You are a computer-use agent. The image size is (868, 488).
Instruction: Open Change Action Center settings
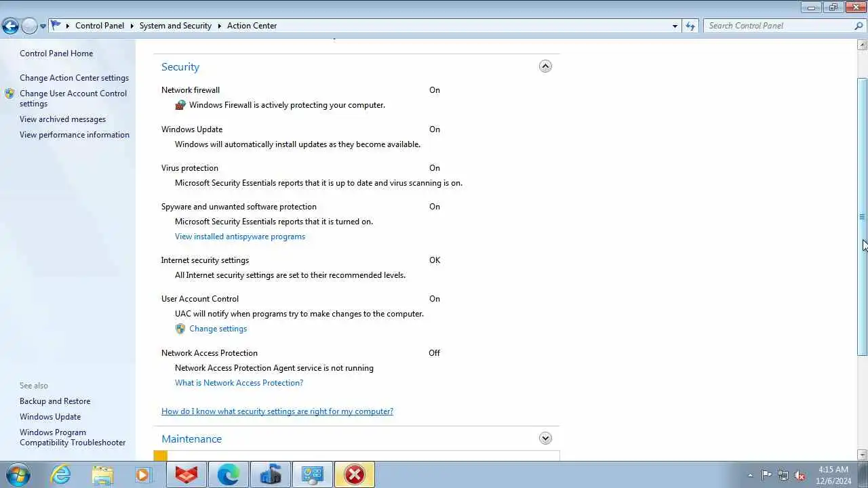[74, 78]
